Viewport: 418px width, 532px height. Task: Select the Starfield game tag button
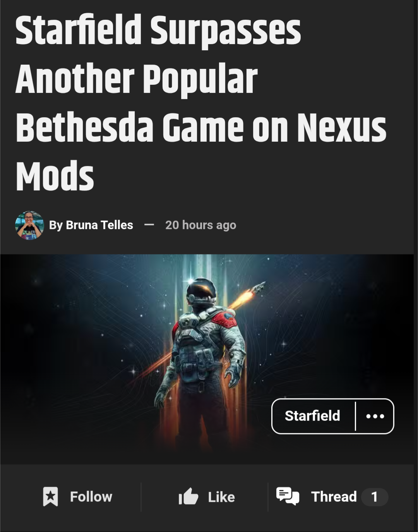(313, 416)
